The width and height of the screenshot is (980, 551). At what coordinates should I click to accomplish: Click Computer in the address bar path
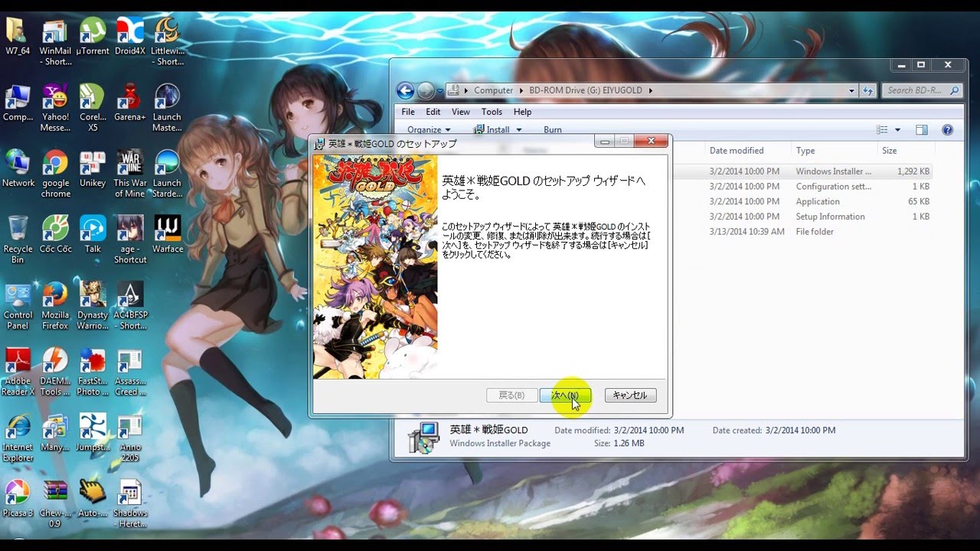pyautogui.click(x=493, y=90)
